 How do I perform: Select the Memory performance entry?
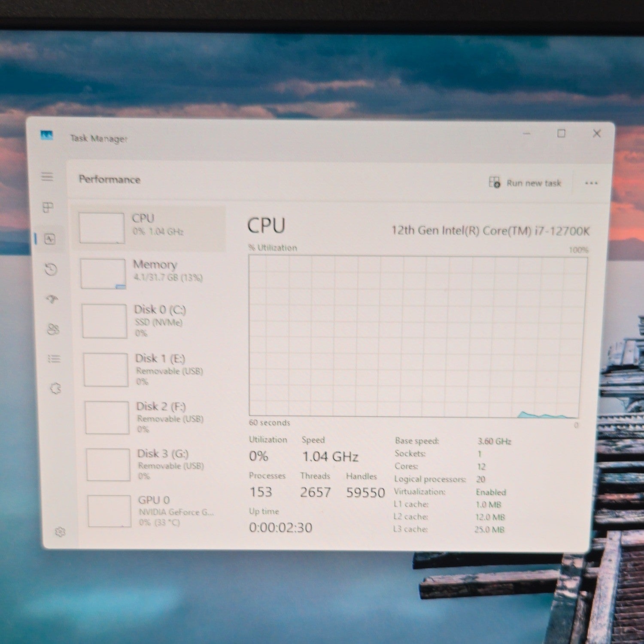(x=150, y=274)
